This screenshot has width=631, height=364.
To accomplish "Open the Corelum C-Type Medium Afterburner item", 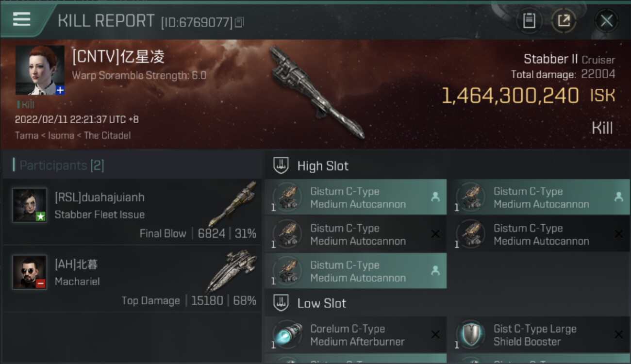I will tap(355, 335).
